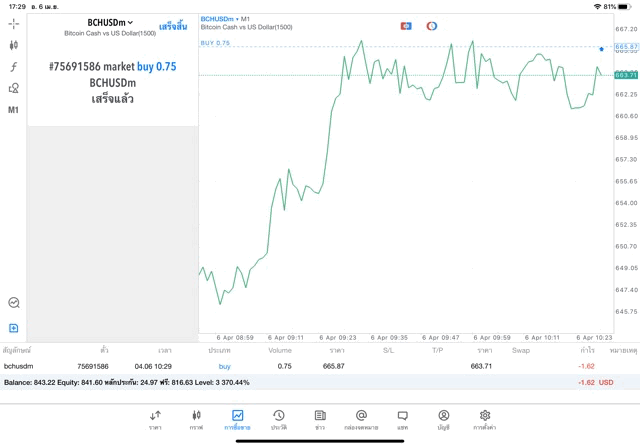Click time 04.06 10:29 in position row
The image size is (640, 447).
153,366
